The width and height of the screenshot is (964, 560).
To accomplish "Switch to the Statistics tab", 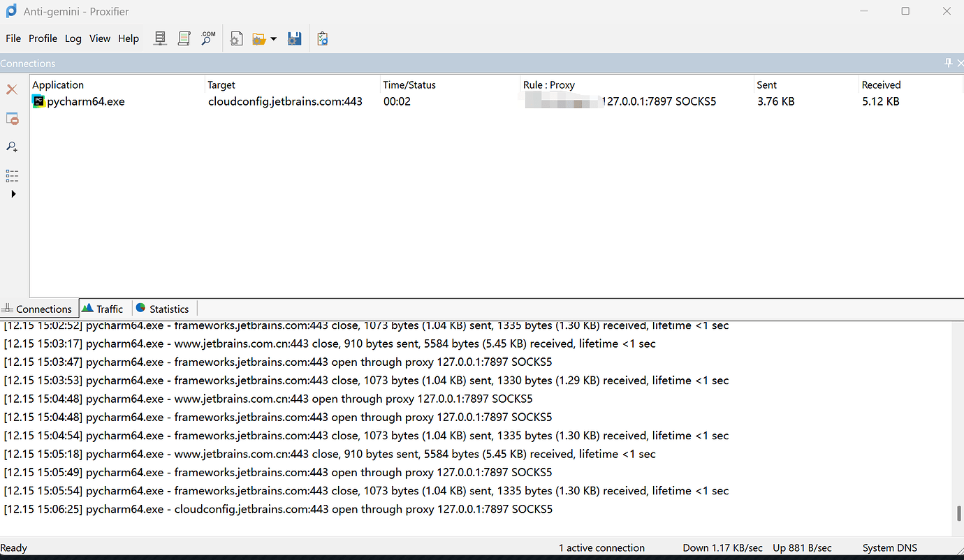I will (x=163, y=309).
